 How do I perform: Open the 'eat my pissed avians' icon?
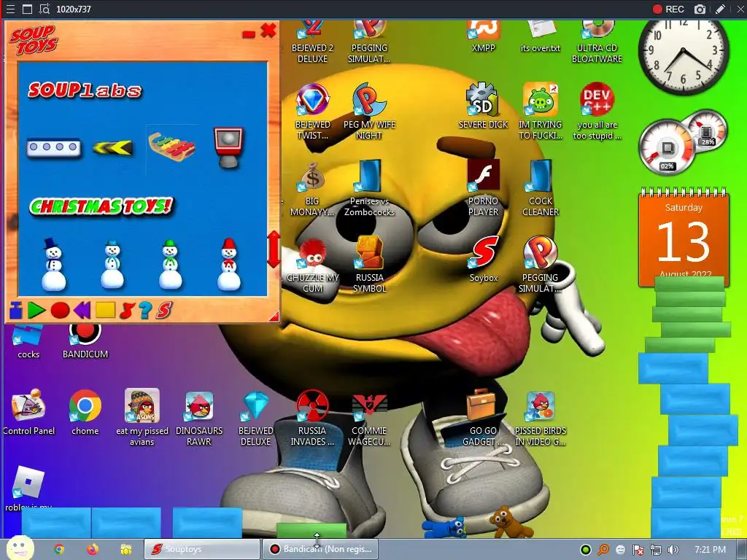[x=142, y=417]
